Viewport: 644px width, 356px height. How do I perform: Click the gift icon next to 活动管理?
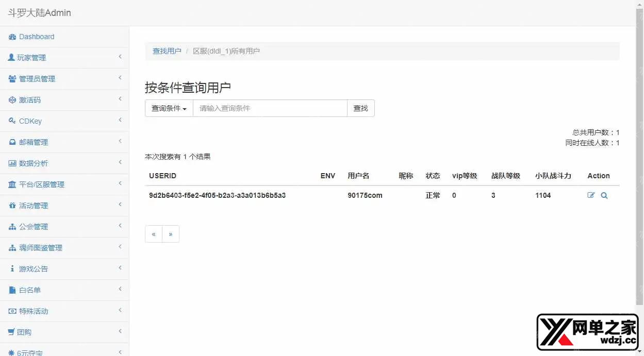click(11, 205)
